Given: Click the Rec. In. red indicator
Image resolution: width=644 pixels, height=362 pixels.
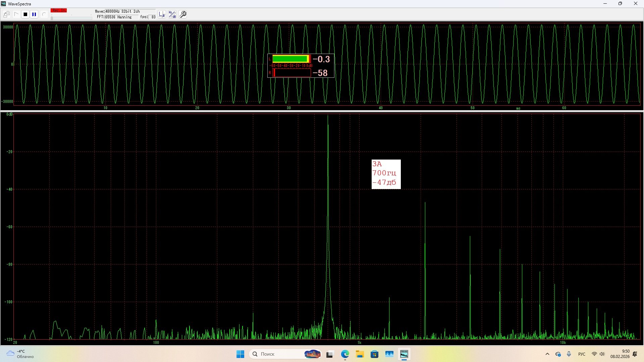Looking at the screenshot, I should click(x=59, y=11).
